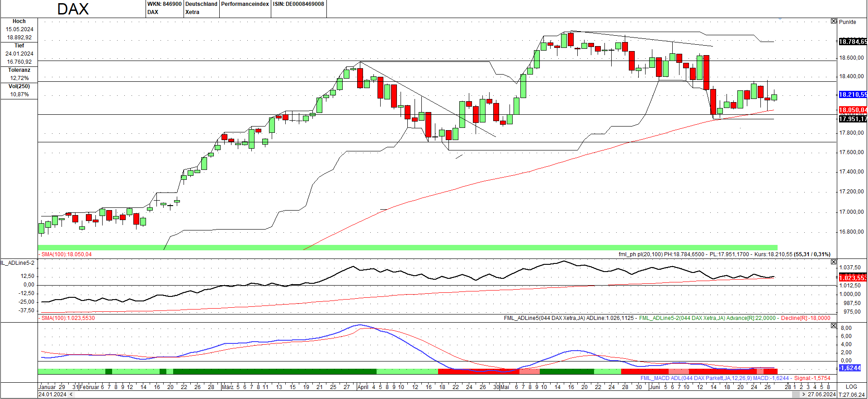Click the small blue triangle marker atop chart

pyautogui.click(x=780, y=19)
